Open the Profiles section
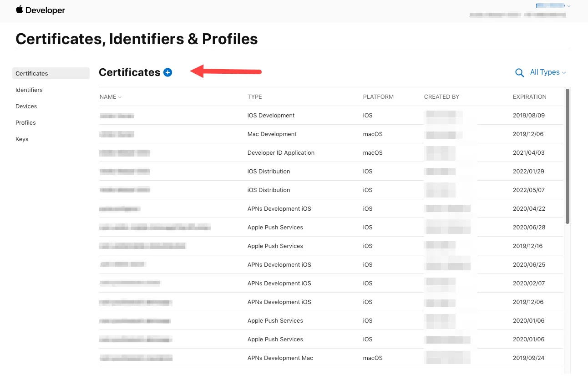 (x=25, y=122)
